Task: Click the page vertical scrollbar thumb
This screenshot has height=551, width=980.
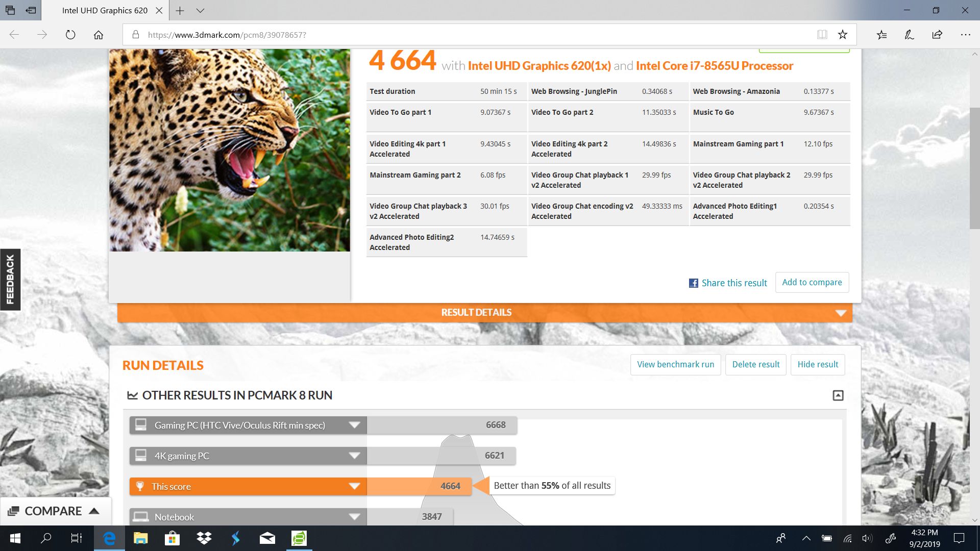Action: click(974, 168)
